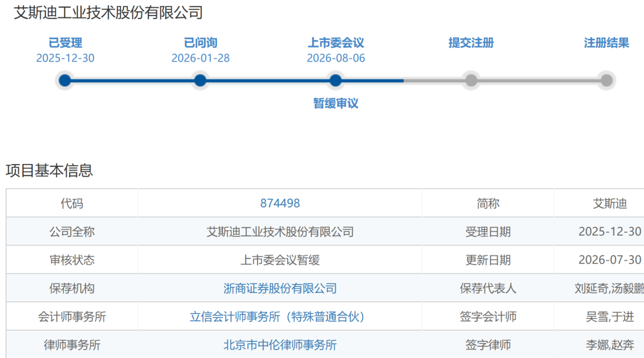Click the 更新日期 label cell
This screenshot has width=644, height=358.
point(488,260)
